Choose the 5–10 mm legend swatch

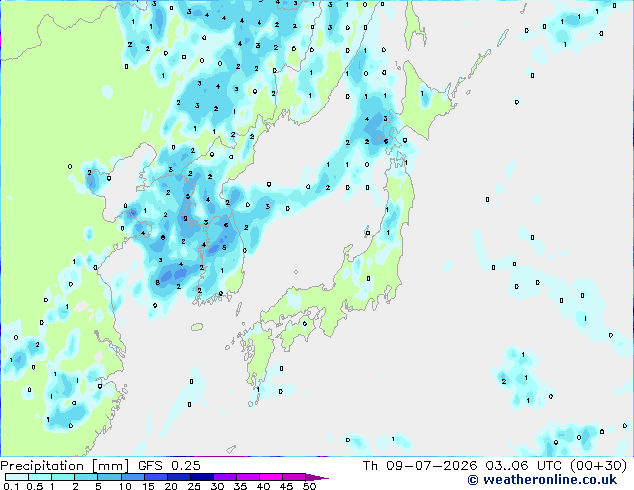coord(110,477)
